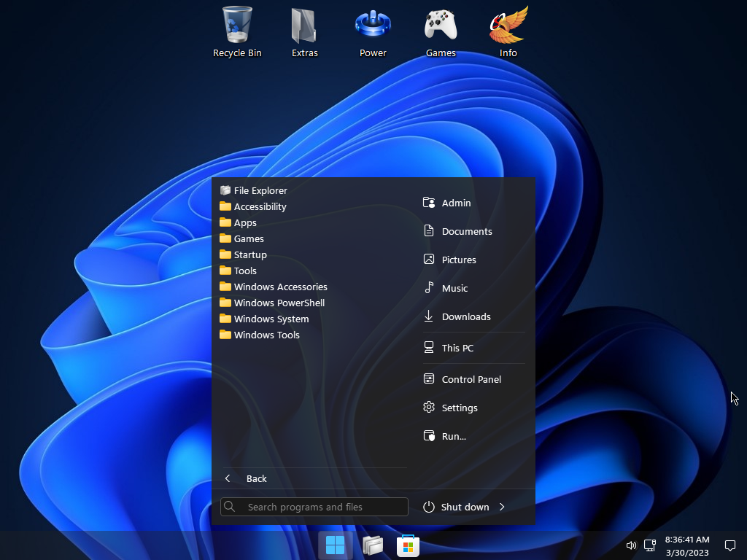Open File Explorer from the taskbar
Screen dimensions: 747x560
click(372, 545)
